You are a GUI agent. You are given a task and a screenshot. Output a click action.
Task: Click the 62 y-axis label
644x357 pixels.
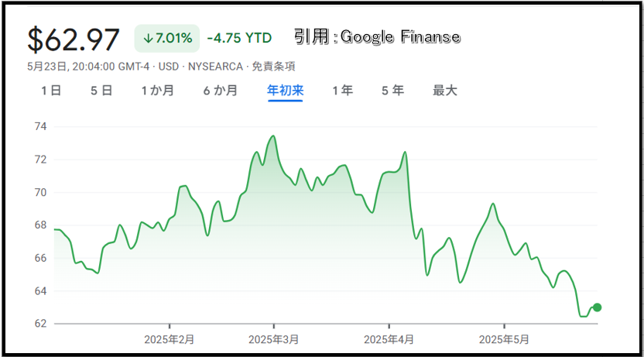pyautogui.click(x=41, y=323)
